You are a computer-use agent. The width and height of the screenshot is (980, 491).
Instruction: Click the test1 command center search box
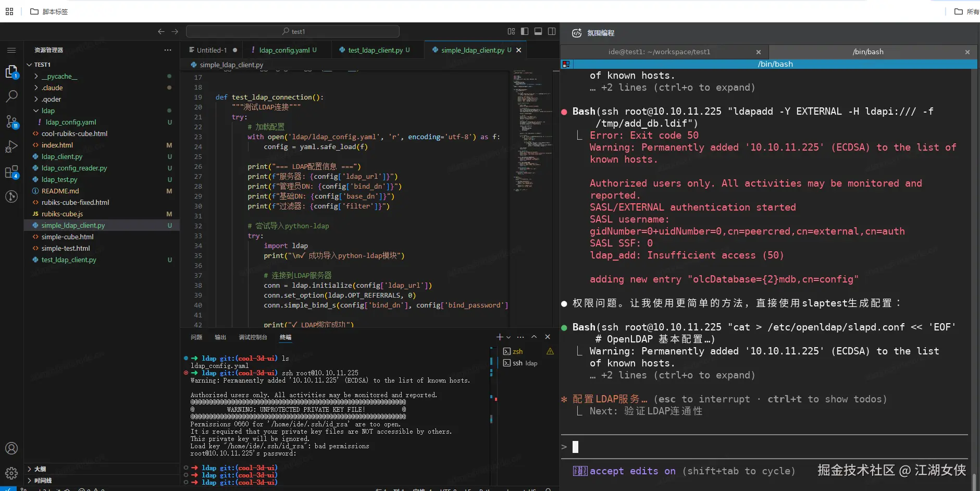(x=293, y=31)
